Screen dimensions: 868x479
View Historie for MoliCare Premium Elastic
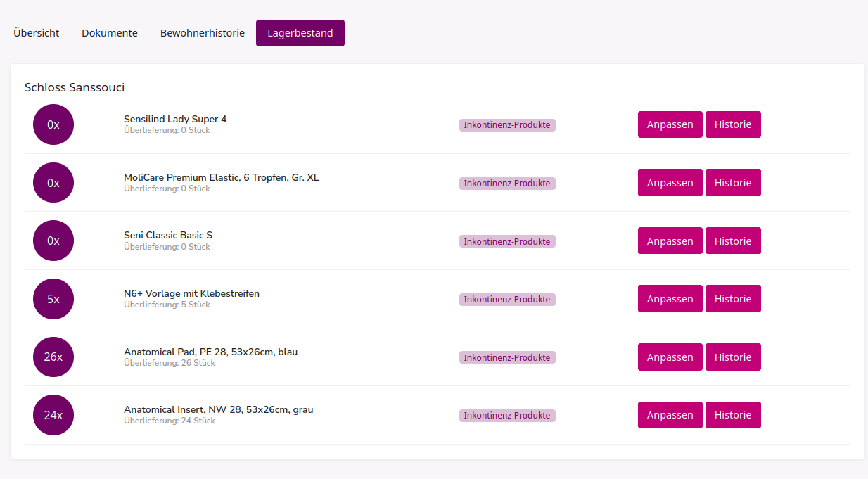click(x=733, y=183)
